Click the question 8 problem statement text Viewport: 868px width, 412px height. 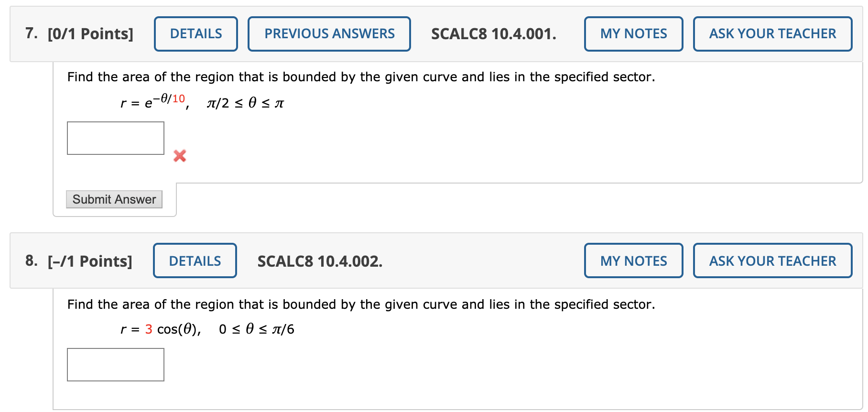click(x=361, y=304)
